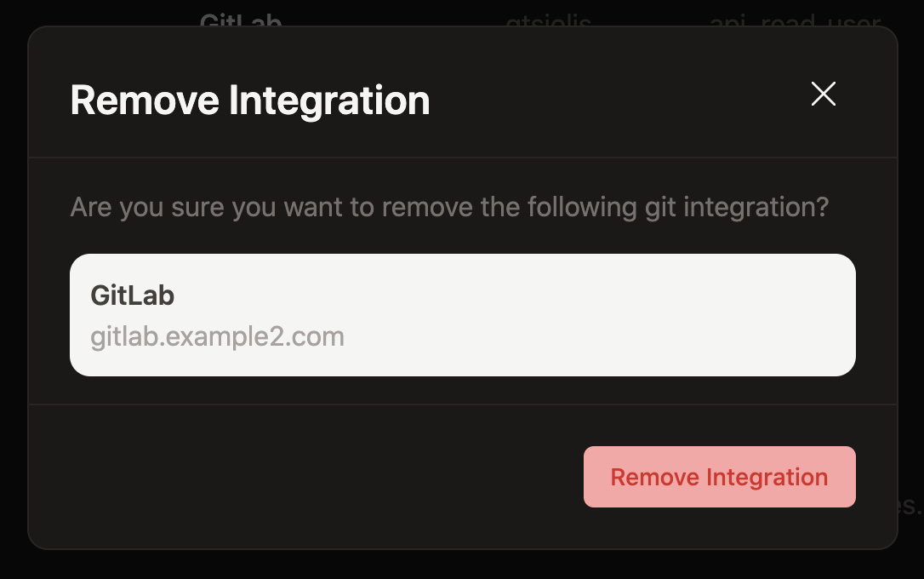The width and height of the screenshot is (924, 579).
Task: Click the api_read_user scope label
Action: [x=795, y=20]
